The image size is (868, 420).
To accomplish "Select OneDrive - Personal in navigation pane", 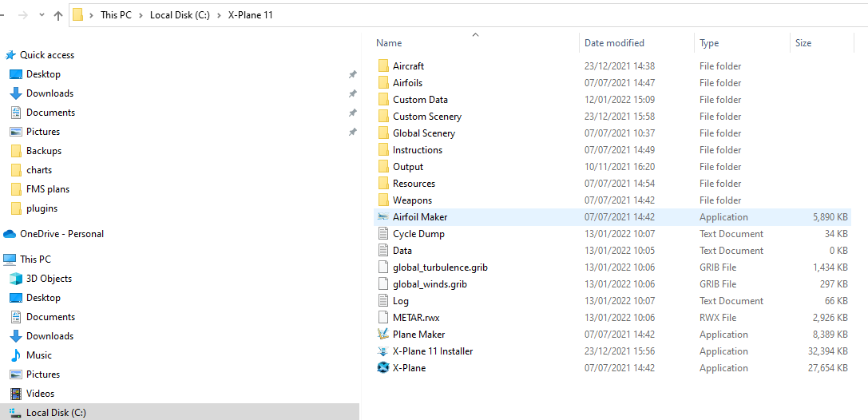I will (61, 234).
